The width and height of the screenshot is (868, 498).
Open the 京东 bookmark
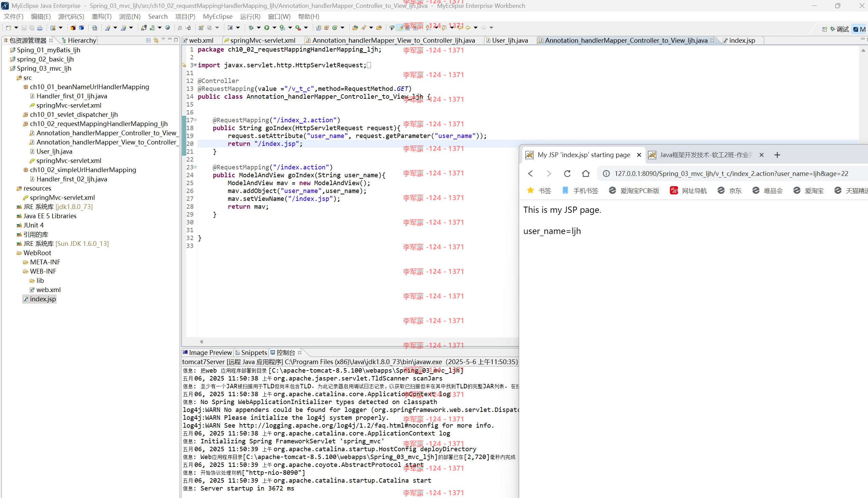[729, 191]
